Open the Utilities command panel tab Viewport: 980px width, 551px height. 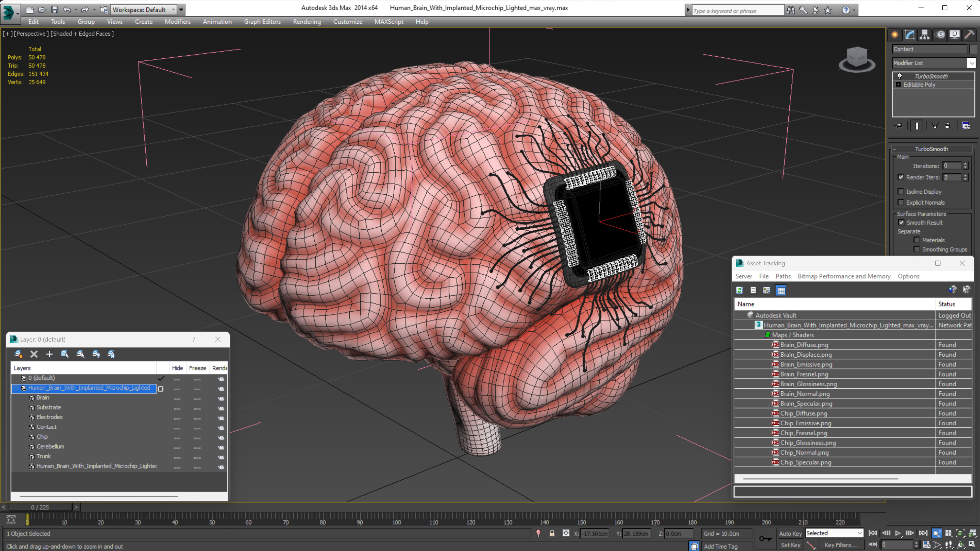(969, 35)
